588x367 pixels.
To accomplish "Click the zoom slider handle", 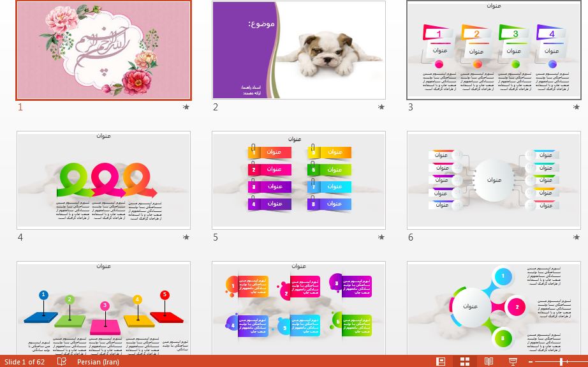I will (x=561, y=361).
